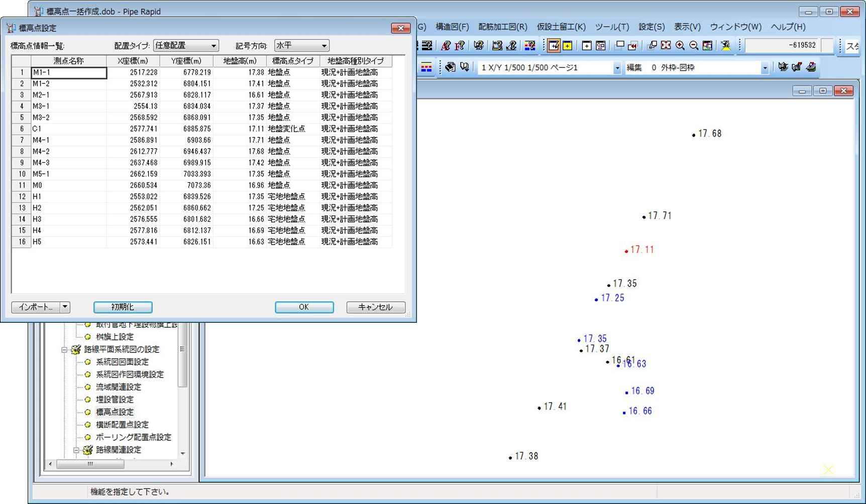The width and height of the screenshot is (866, 504).
Task: Click the zoom out magnifier icon
Action: pos(694,46)
